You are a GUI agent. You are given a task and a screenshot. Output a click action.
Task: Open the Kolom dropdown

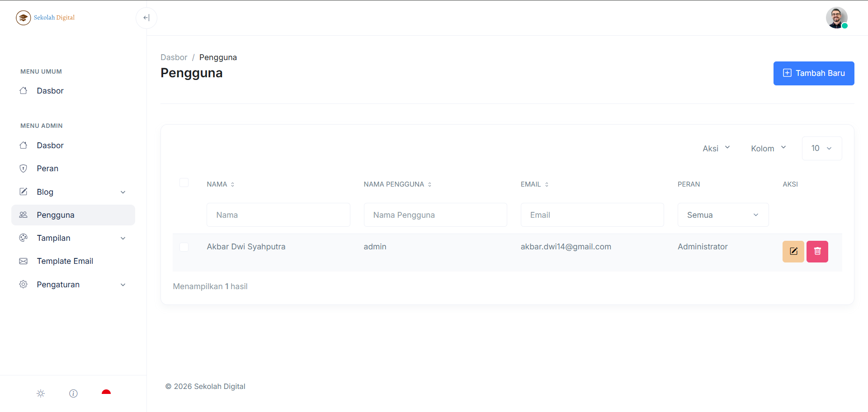[768, 149]
